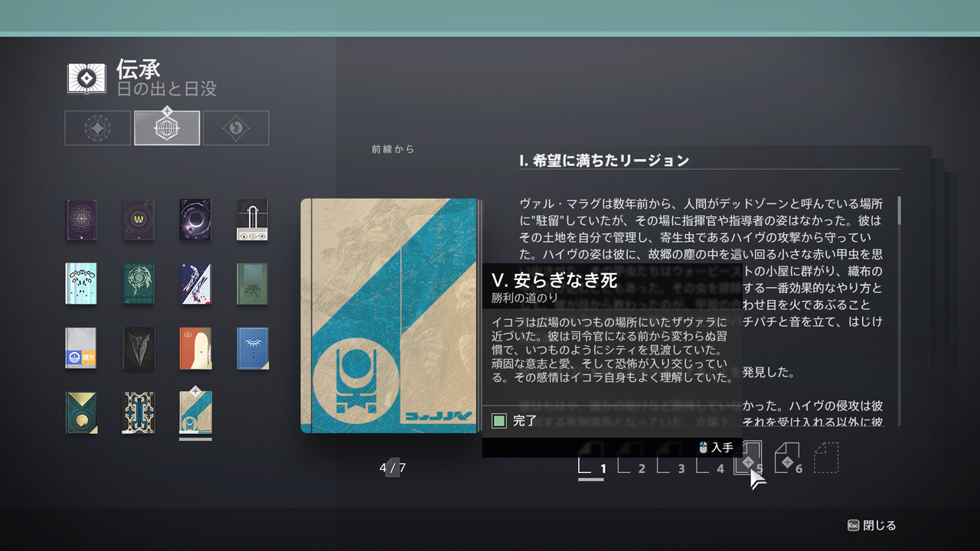Click the book title 前線から
Screen dimensions: 980x551
[393, 150]
